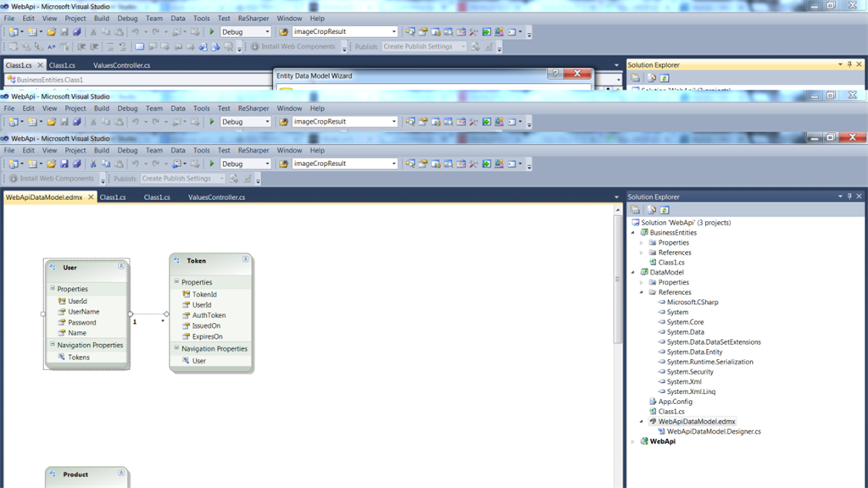Close the frontmost Solution Explorer panel
The image size is (868, 488).
pyautogui.click(x=860, y=197)
